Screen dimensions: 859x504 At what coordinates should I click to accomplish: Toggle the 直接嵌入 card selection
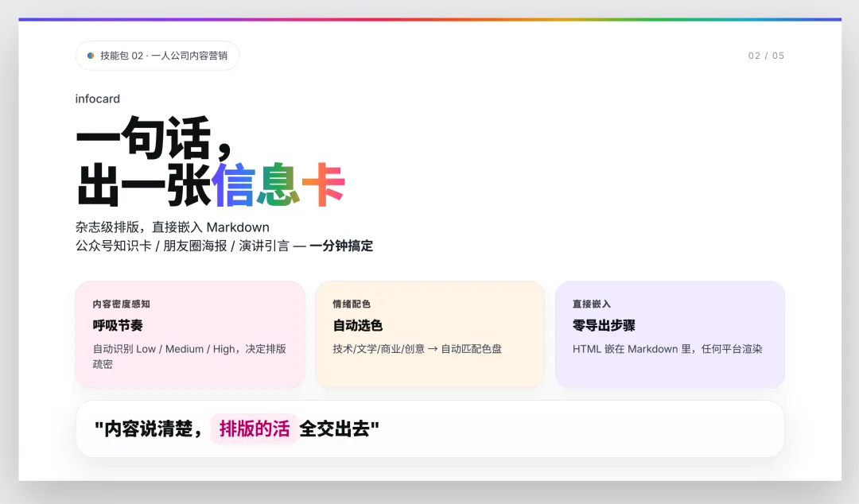pyautogui.click(x=670, y=334)
